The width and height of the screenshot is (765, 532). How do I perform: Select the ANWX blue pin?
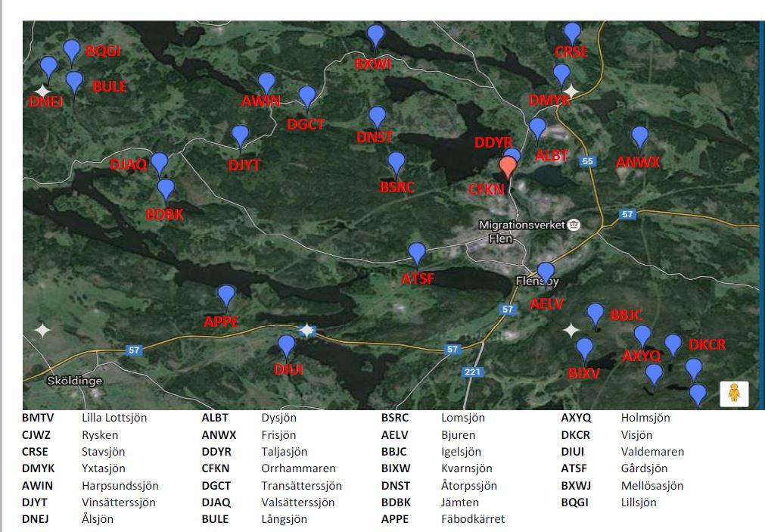[640, 137]
